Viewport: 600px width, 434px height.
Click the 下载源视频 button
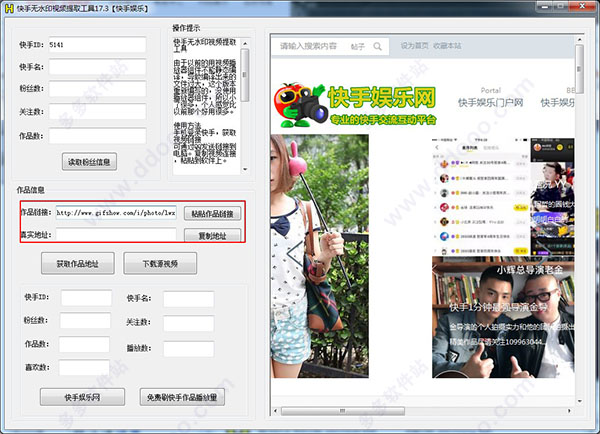(160, 263)
